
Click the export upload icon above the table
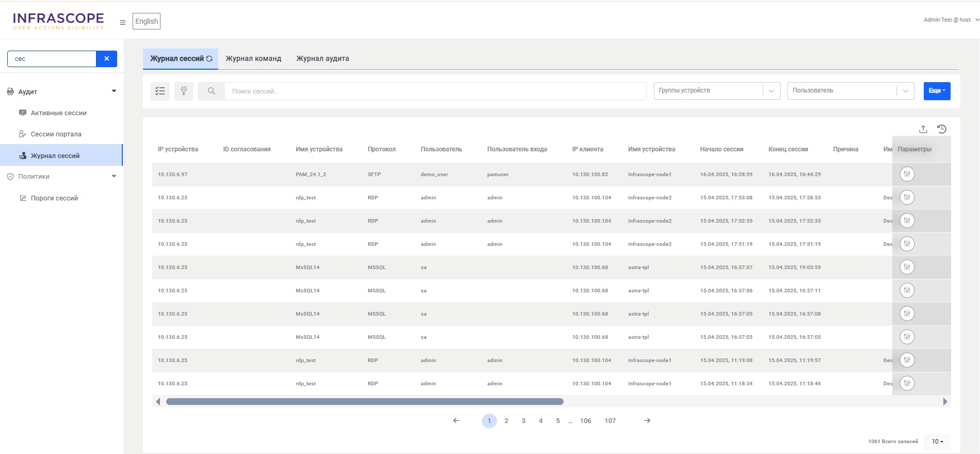pos(923,129)
